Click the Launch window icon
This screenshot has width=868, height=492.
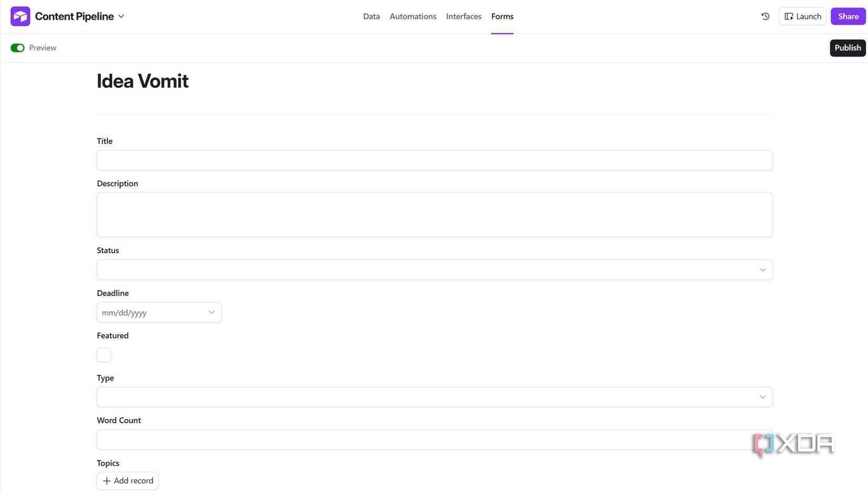pyautogui.click(x=789, y=16)
